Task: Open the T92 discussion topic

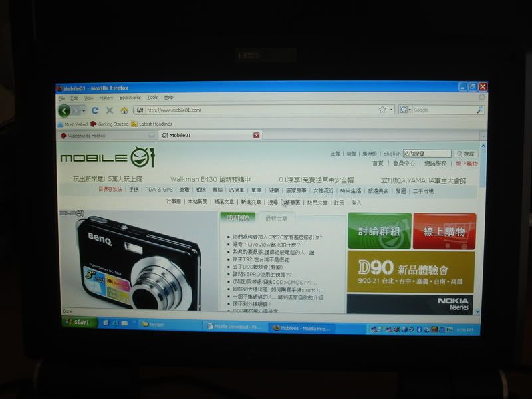Action: (261, 259)
